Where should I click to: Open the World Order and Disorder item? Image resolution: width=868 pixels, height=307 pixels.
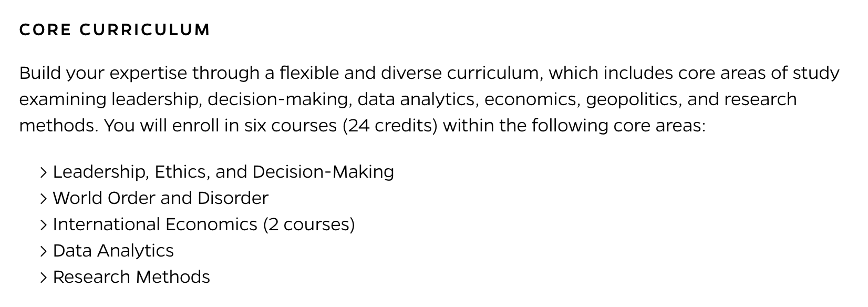coord(160,198)
